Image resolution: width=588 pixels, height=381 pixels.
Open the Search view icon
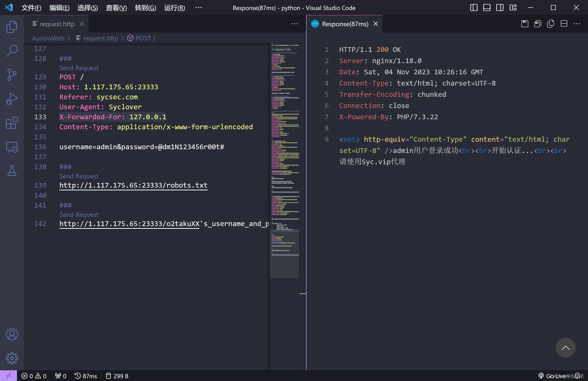(x=12, y=51)
